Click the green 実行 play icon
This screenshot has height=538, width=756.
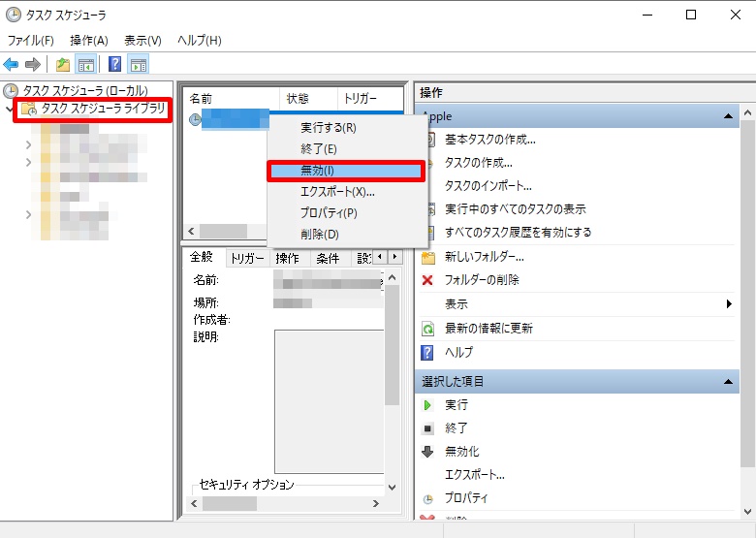(427, 405)
